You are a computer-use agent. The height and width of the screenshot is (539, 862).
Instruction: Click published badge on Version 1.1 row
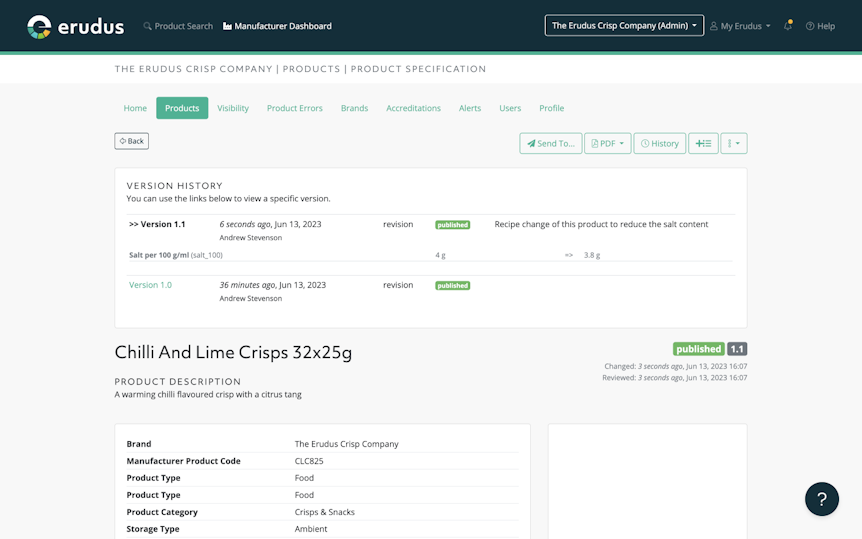tap(452, 224)
